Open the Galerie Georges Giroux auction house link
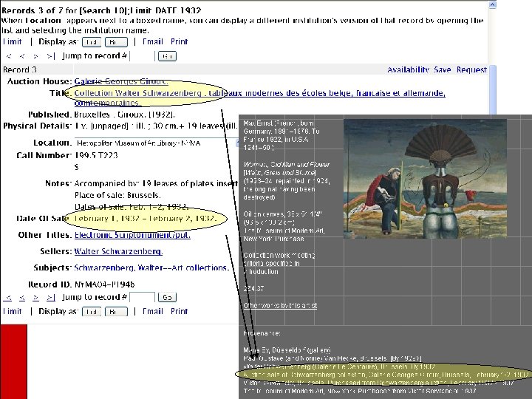 click(120, 81)
